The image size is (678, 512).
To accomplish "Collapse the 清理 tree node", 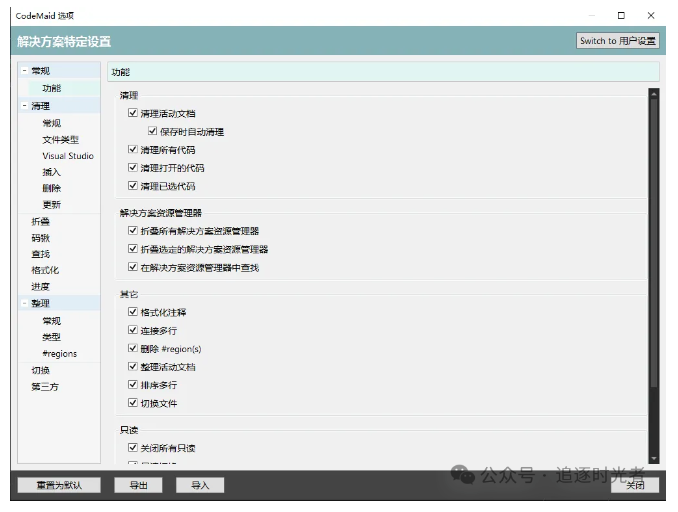I will 25,106.
